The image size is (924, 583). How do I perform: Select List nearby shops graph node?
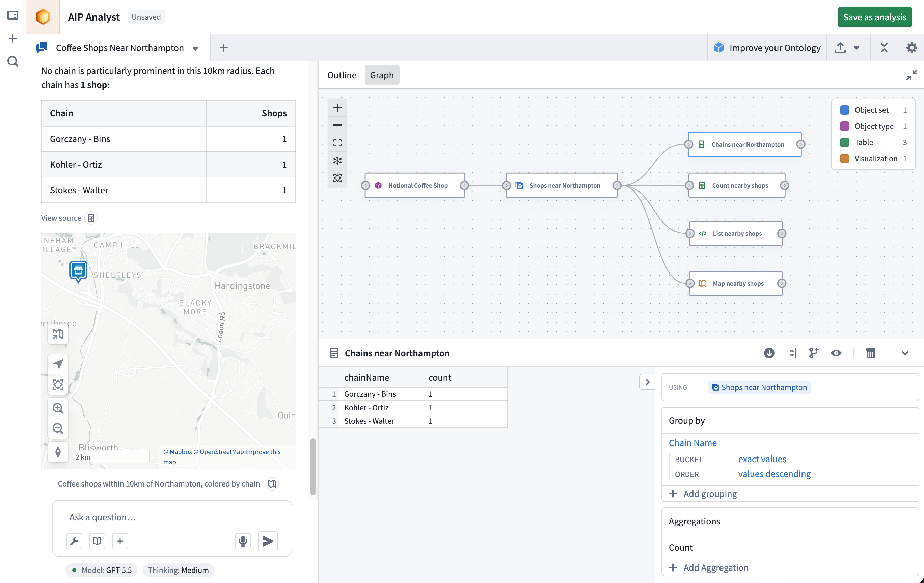[736, 233]
